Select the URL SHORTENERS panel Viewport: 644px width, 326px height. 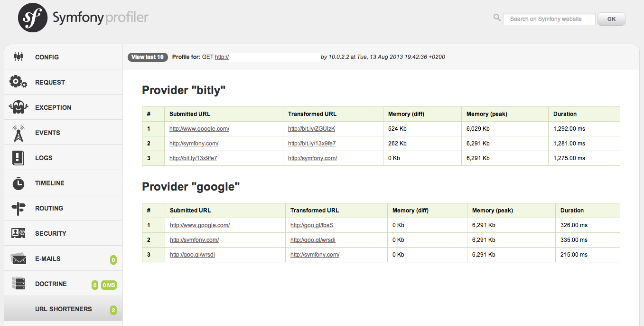pos(63,309)
